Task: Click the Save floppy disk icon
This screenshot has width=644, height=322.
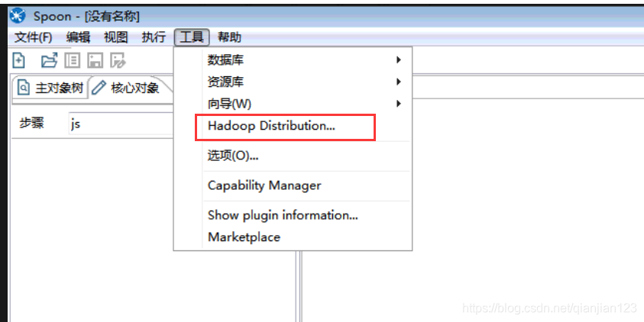Action: click(95, 61)
